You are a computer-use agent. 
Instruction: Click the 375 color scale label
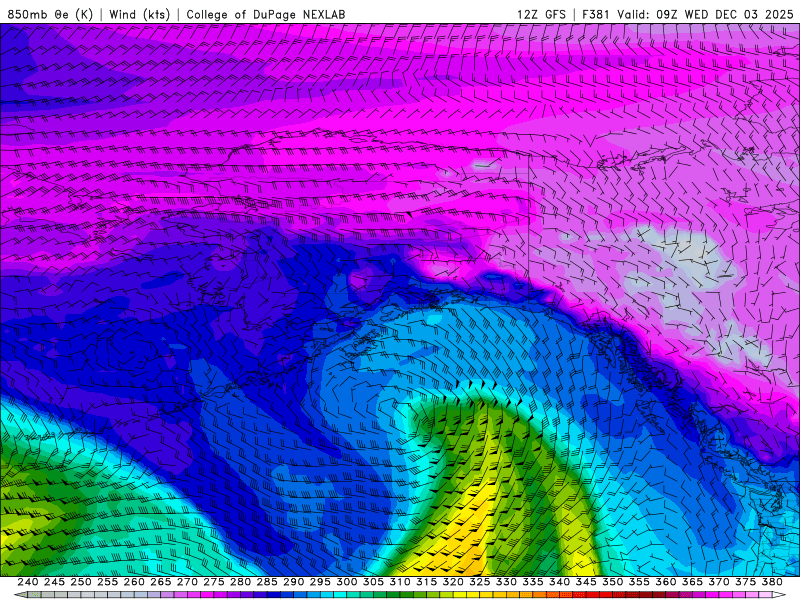[x=745, y=582]
